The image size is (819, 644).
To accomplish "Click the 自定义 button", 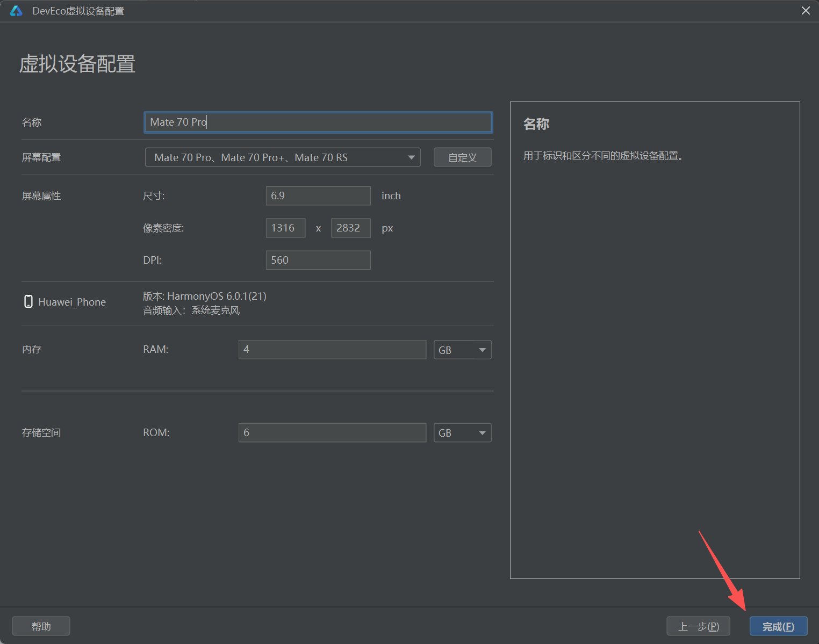I will tap(463, 157).
